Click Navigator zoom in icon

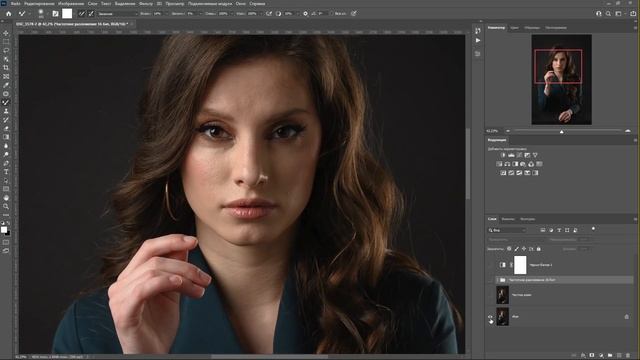point(628,131)
